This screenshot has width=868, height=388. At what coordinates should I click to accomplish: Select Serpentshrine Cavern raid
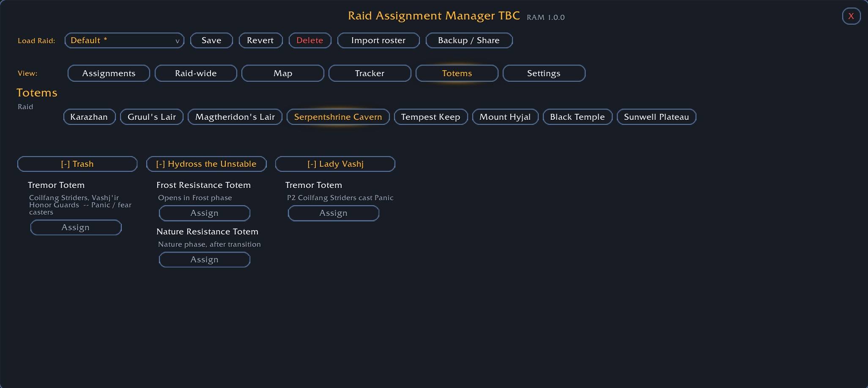(x=338, y=117)
